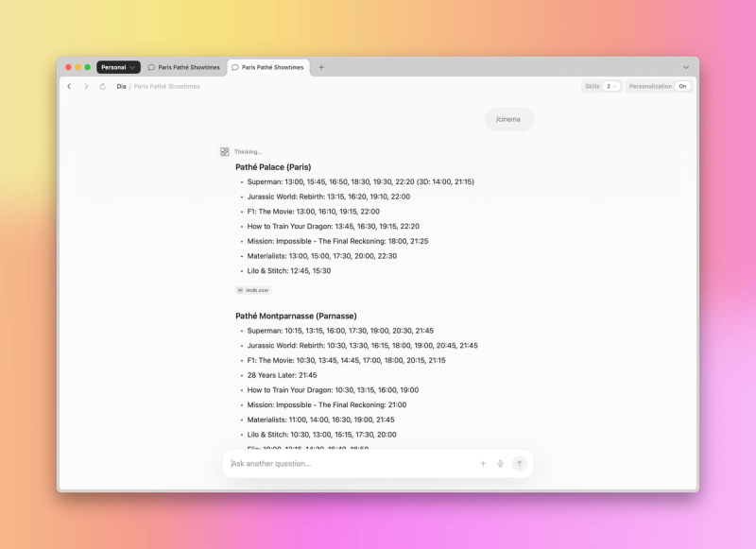
Task: Click Superman showtimes row with 3D times
Action: (x=361, y=181)
